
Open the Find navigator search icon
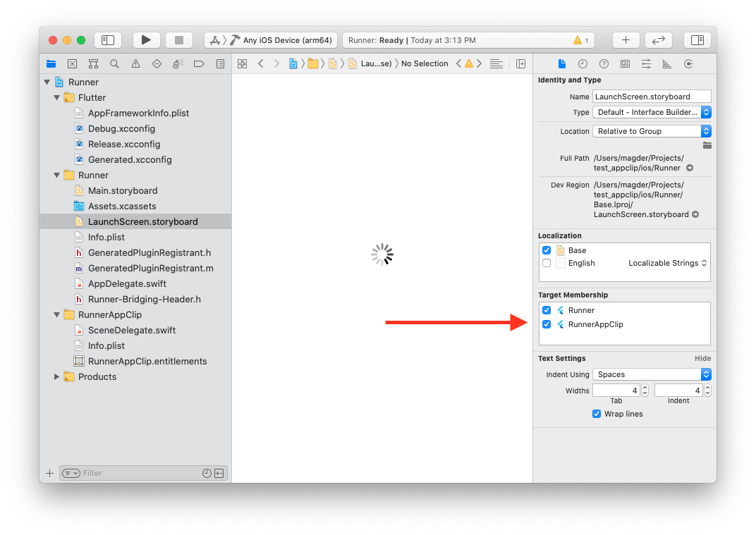tap(114, 63)
